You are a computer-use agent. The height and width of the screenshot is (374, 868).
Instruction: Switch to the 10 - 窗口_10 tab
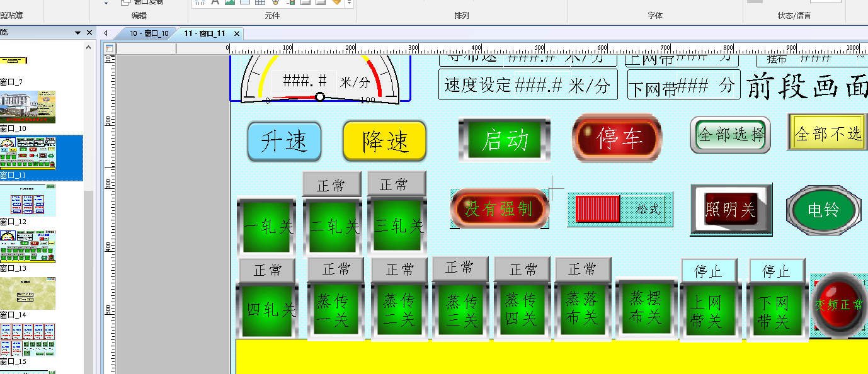[149, 33]
